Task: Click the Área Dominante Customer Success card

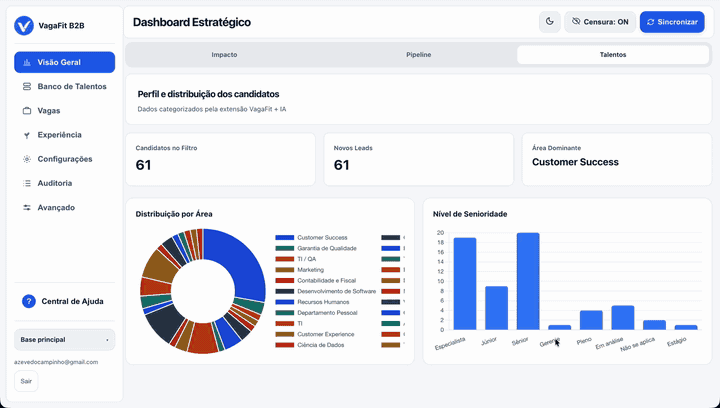Action: pos(617,159)
